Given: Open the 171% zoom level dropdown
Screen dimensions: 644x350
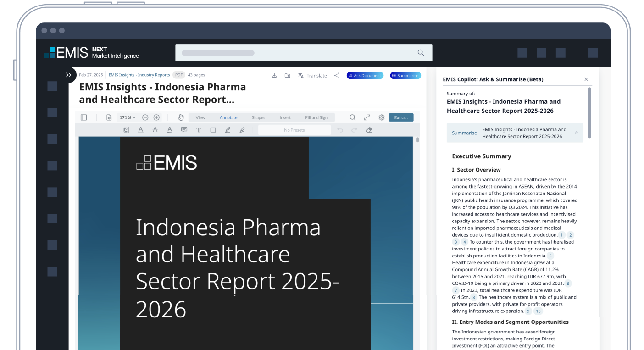Looking at the screenshot, I should click(128, 117).
